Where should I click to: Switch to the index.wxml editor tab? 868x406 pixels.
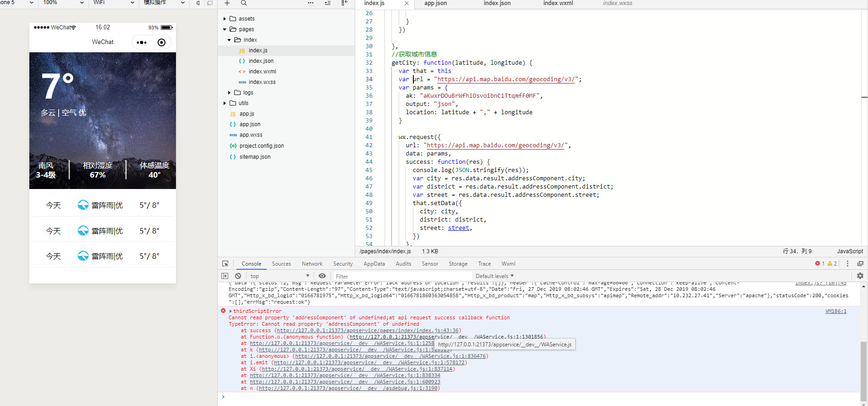pyautogui.click(x=558, y=3)
